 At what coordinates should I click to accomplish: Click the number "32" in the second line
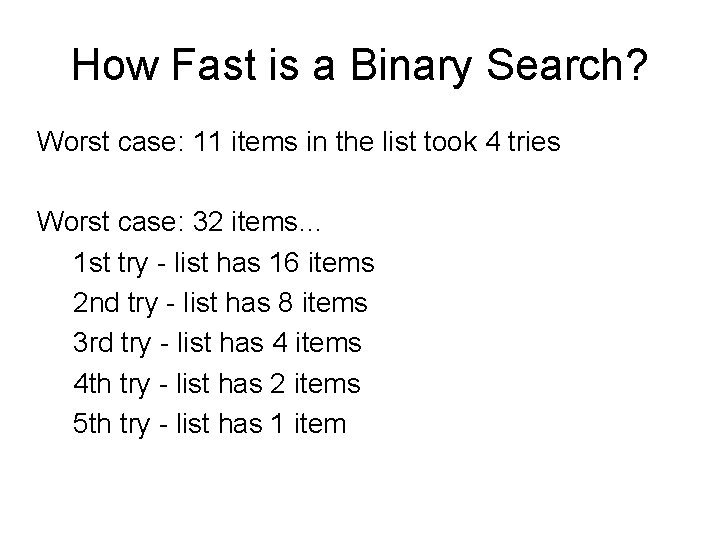point(222,222)
